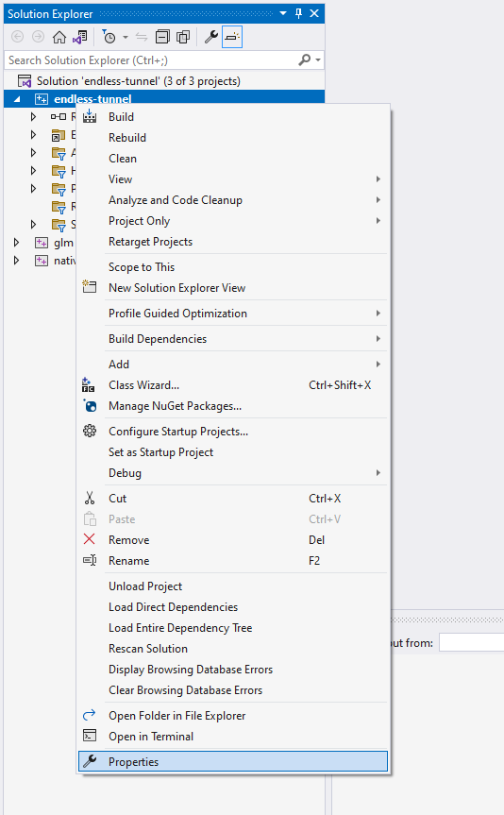Switch views with the Solutions and Folders icon

pos(79,37)
